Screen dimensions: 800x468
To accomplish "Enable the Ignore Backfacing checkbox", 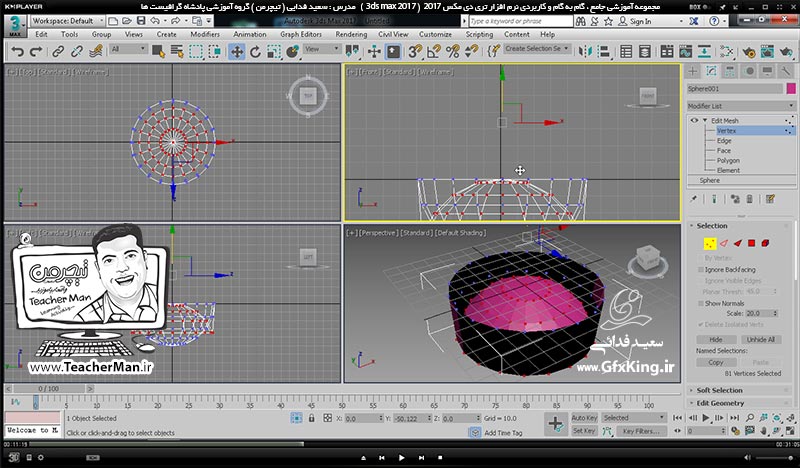I will 701,269.
